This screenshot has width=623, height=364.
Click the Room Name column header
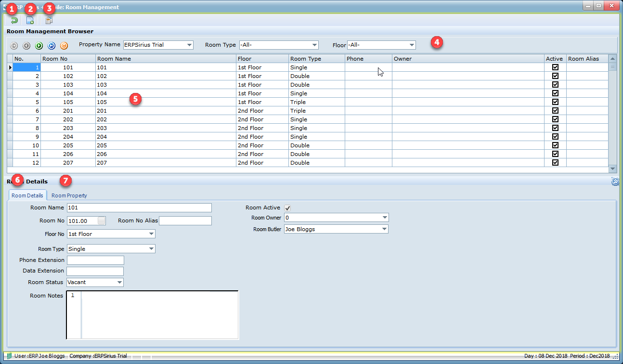(x=166, y=59)
